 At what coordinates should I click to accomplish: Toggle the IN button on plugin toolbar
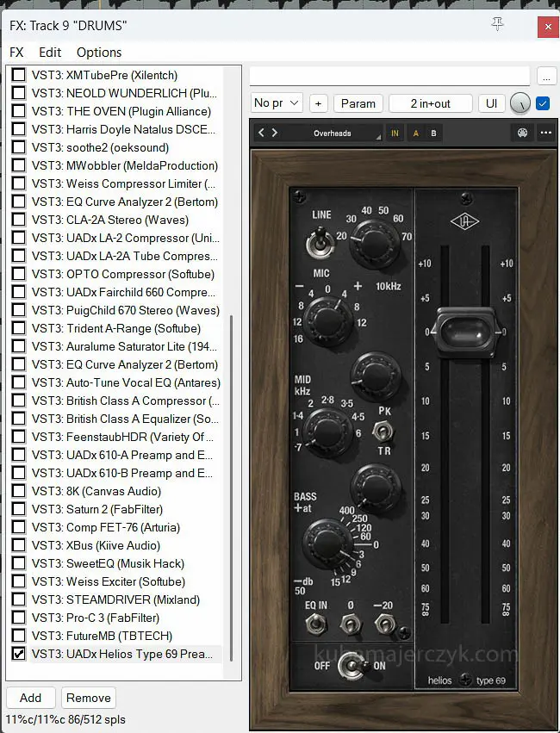(395, 134)
